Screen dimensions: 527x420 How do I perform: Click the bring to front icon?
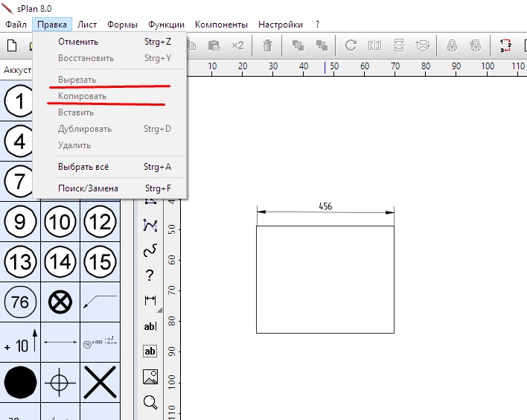click(298, 45)
